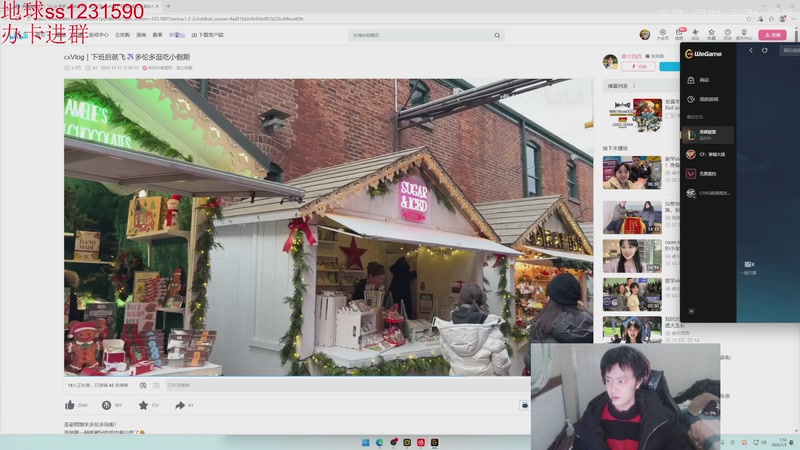
Task: Click the video title cAVlog text
Action: tap(127, 57)
